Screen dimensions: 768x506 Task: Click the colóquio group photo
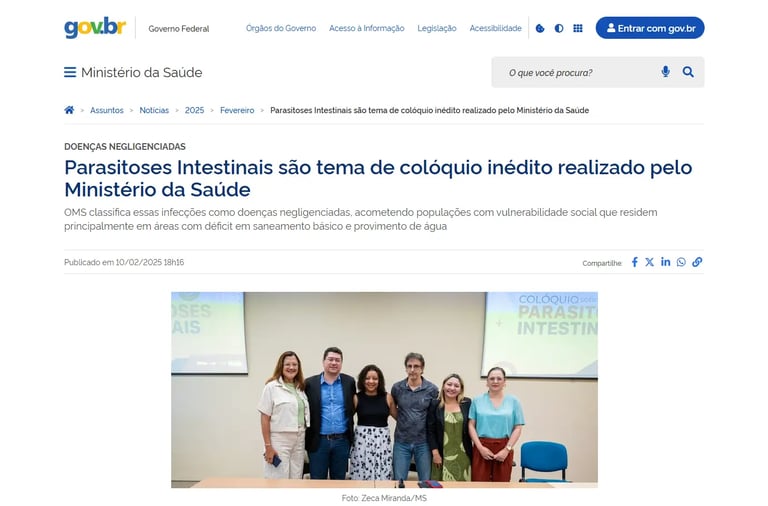[x=384, y=390]
